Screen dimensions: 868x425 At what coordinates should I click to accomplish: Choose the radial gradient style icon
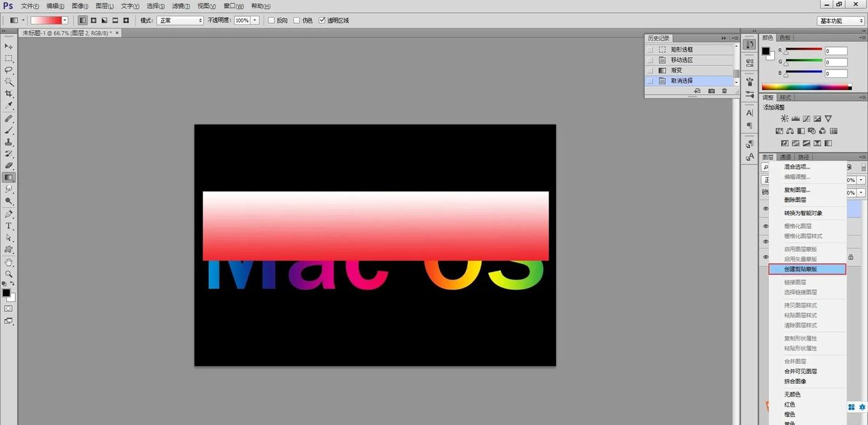tap(94, 20)
